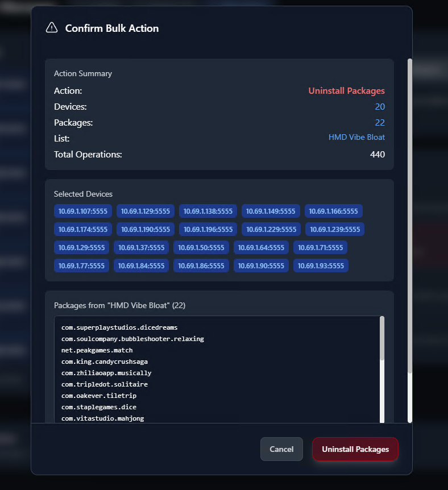Screen dimensions: 448x490
Task: Select device chip 10.69.1.107:5555
Action: (83, 211)
